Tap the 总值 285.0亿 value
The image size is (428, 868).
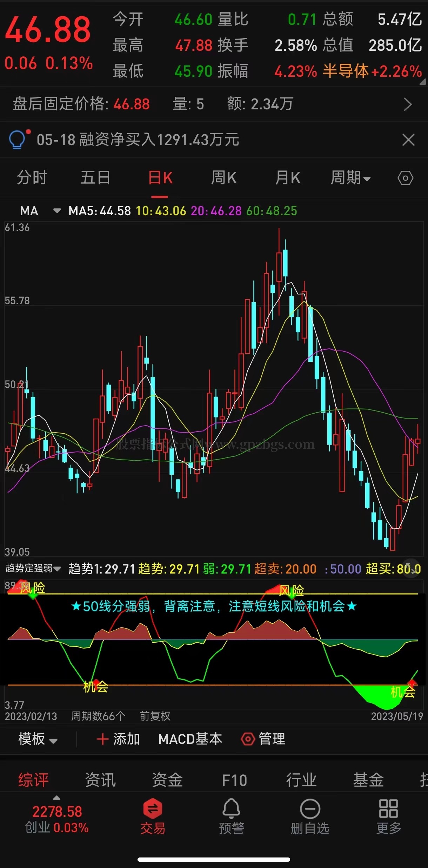point(372,45)
